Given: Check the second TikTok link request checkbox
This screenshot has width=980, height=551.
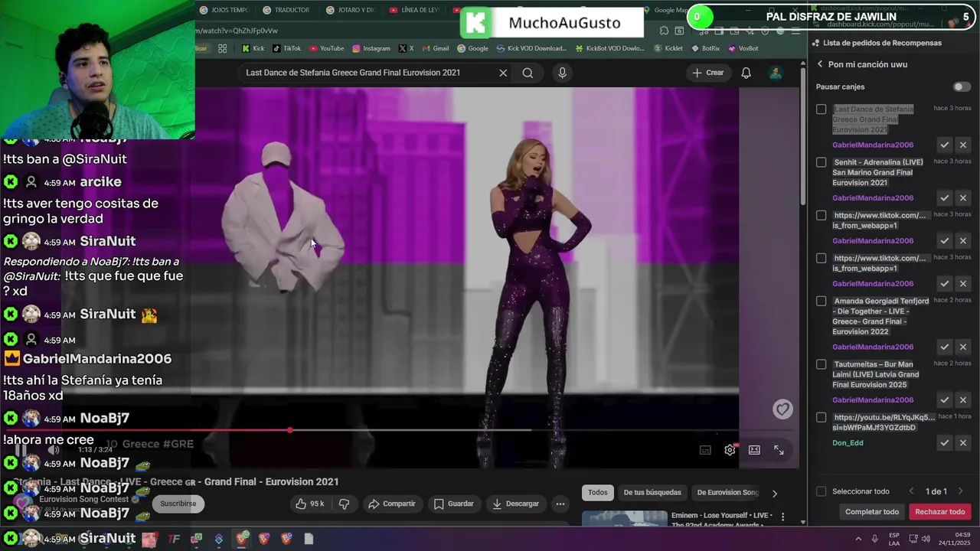Looking at the screenshot, I should [x=821, y=259].
